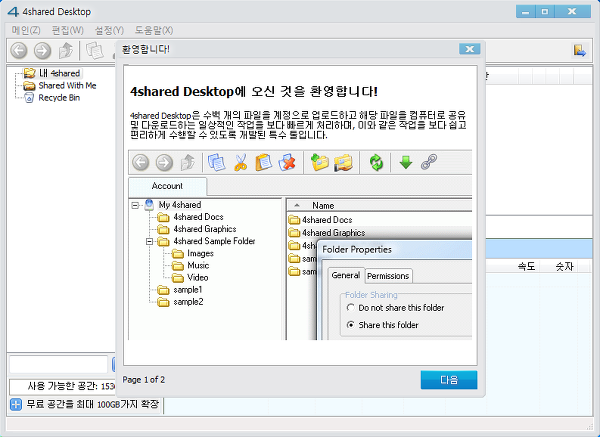600x437 pixels.
Task: Minimize the 4shared Desktop window
Action: click(x=525, y=11)
